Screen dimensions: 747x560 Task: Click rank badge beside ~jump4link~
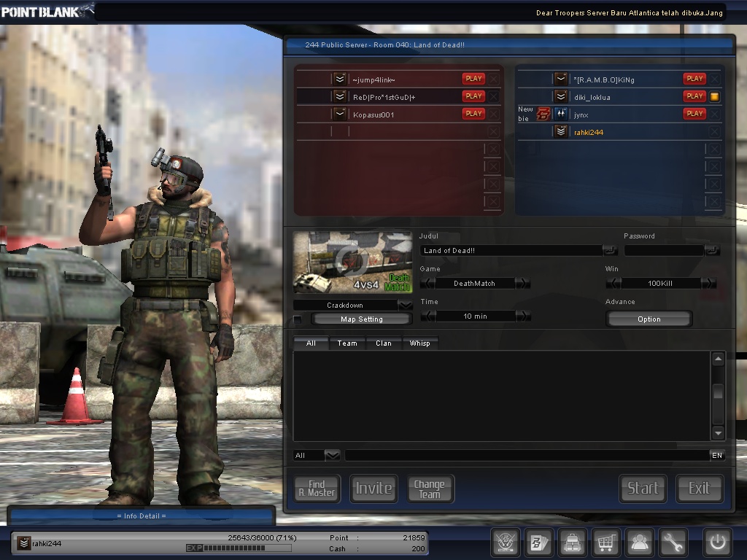(x=340, y=79)
